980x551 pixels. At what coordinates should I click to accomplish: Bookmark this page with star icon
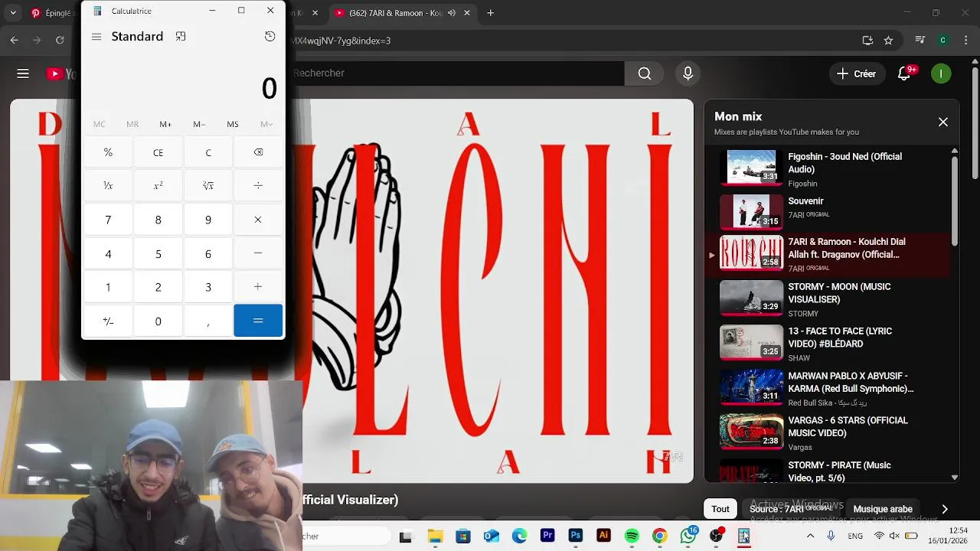888,41
